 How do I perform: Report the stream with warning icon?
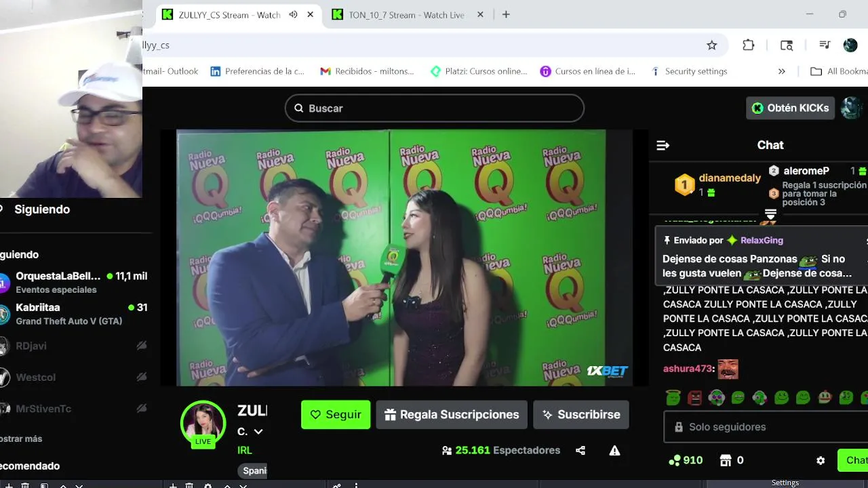click(x=614, y=451)
